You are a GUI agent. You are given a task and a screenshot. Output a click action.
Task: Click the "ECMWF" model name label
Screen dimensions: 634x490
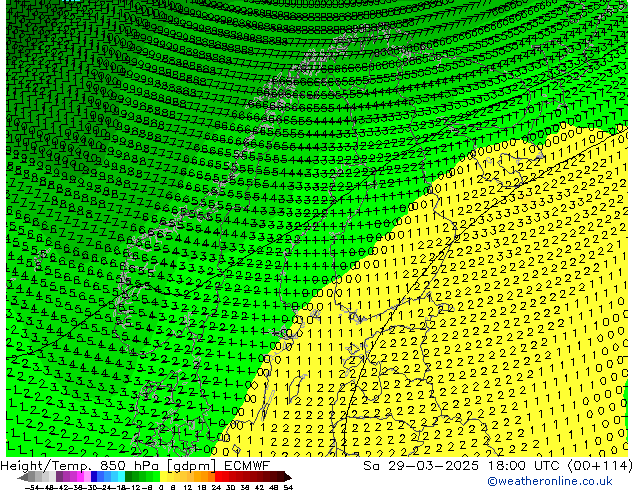coord(246,466)
